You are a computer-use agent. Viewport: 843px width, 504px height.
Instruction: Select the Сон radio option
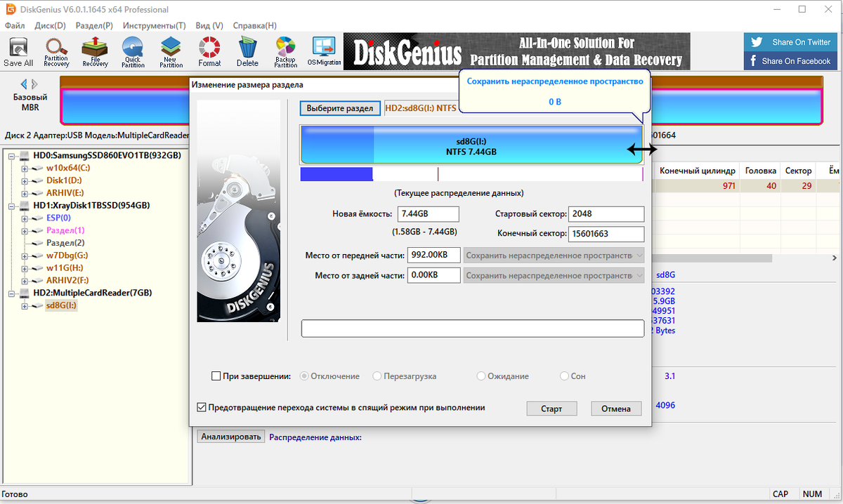(x=564, y=376)
